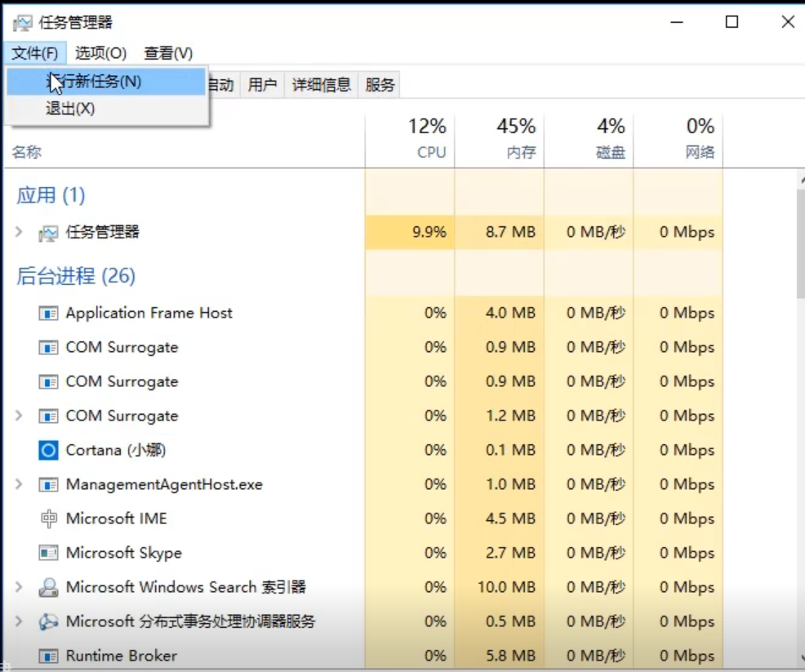Select the Microsoft Skype process
The width and height of the screenshot is (805, 672).
pyautogui.click(x=124, y=553)
